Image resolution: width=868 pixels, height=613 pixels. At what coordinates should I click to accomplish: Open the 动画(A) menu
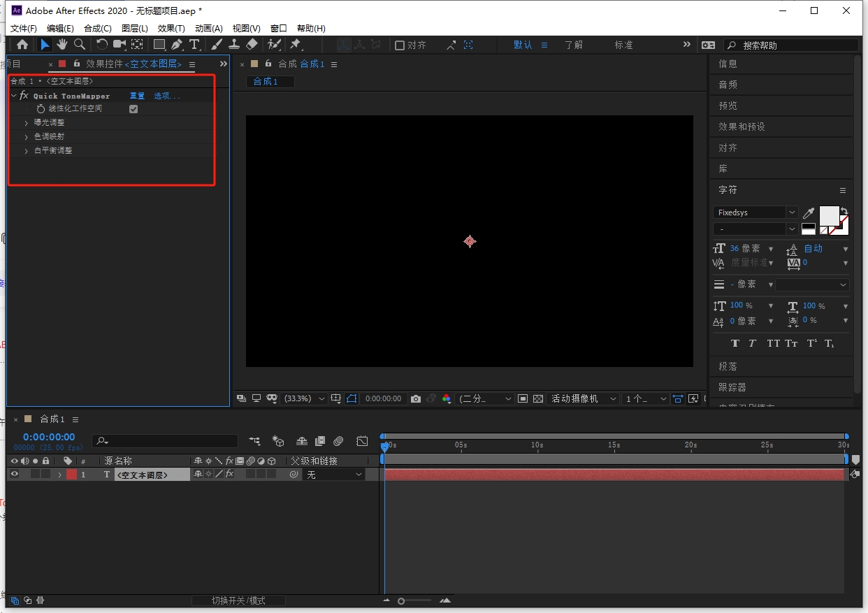[208, 29]
